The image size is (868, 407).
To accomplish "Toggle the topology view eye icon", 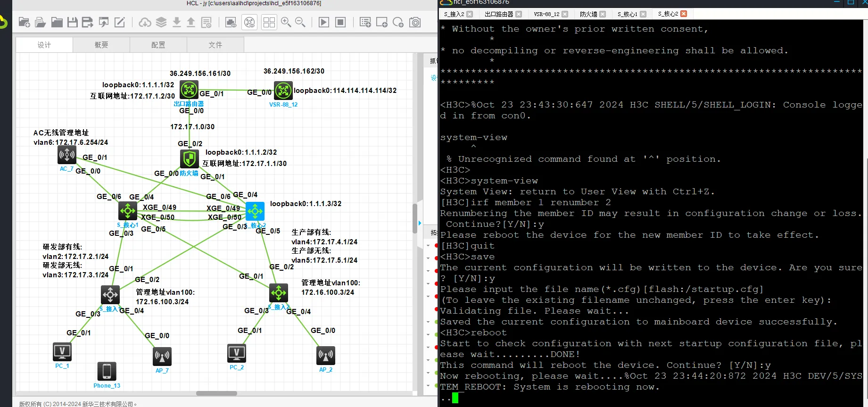I will point(250,22).
